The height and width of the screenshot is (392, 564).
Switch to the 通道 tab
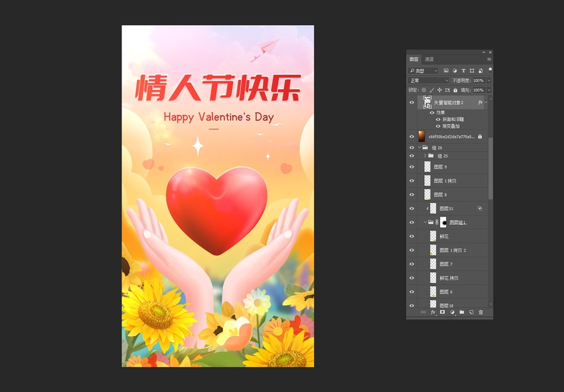coord(429,59)
